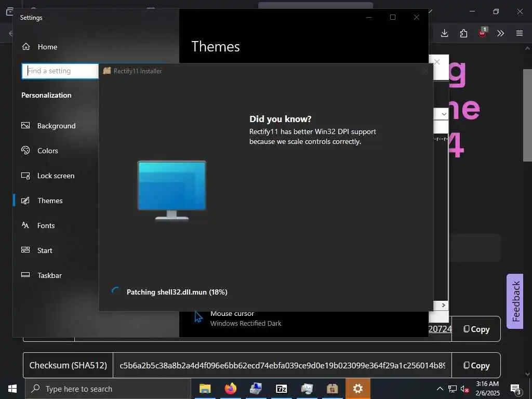Open the notification center with 3 alerts
Image resolution: width=532 pixels, height=399 pixels.
(x=516, y=389)
